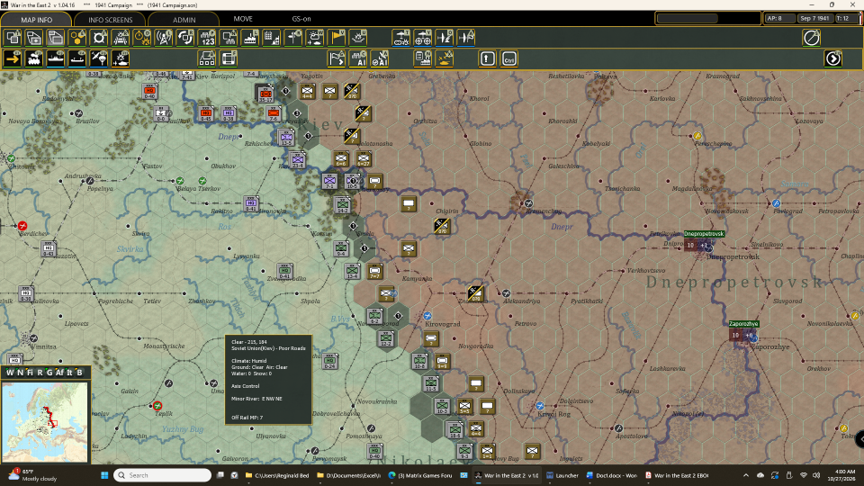Click the airplane over two targets icon
Image resolution: width=864 pixels, height=486 pixels.
pos(423,38)
